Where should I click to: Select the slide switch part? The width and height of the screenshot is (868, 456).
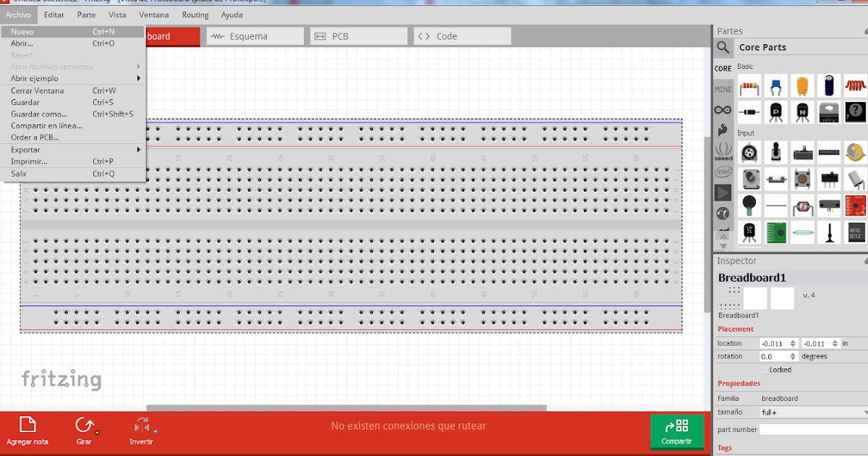coord(829,179)
